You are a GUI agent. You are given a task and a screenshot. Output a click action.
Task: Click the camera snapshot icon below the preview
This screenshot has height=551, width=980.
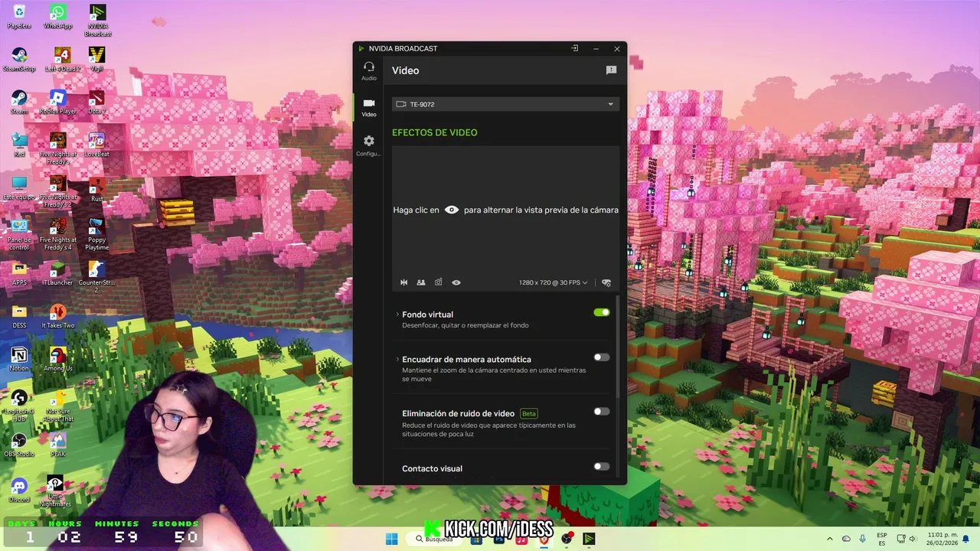pos(439,282)
